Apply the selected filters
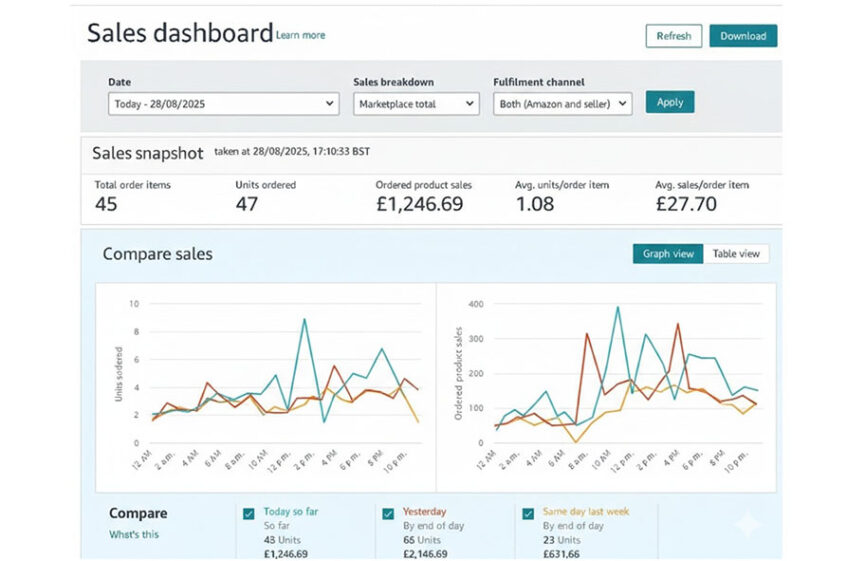The height and width of the screenshot is (561, 847). click(x=669, y=102)
